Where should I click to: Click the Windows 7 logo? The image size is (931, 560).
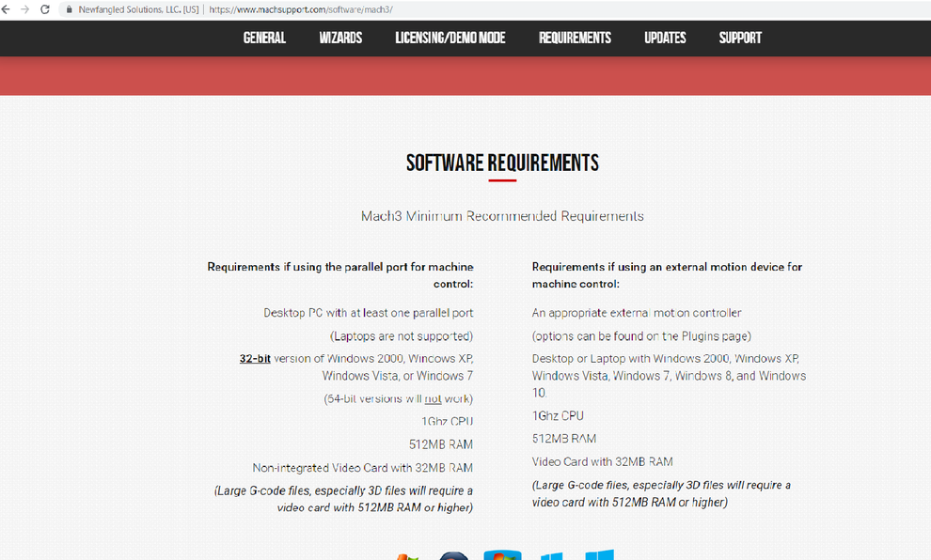(502, 555)
